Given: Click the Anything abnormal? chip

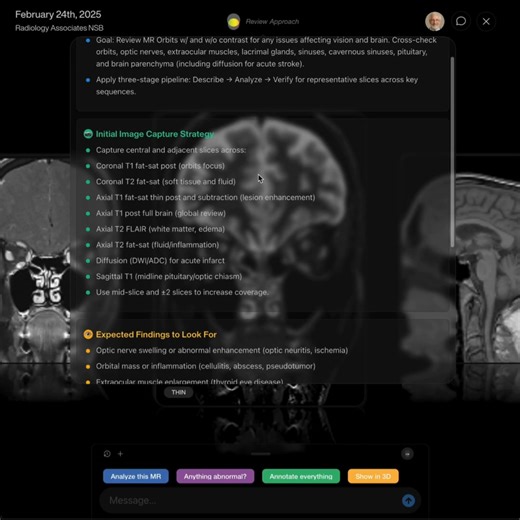Looking at the screenshot, I should point(215,476).
